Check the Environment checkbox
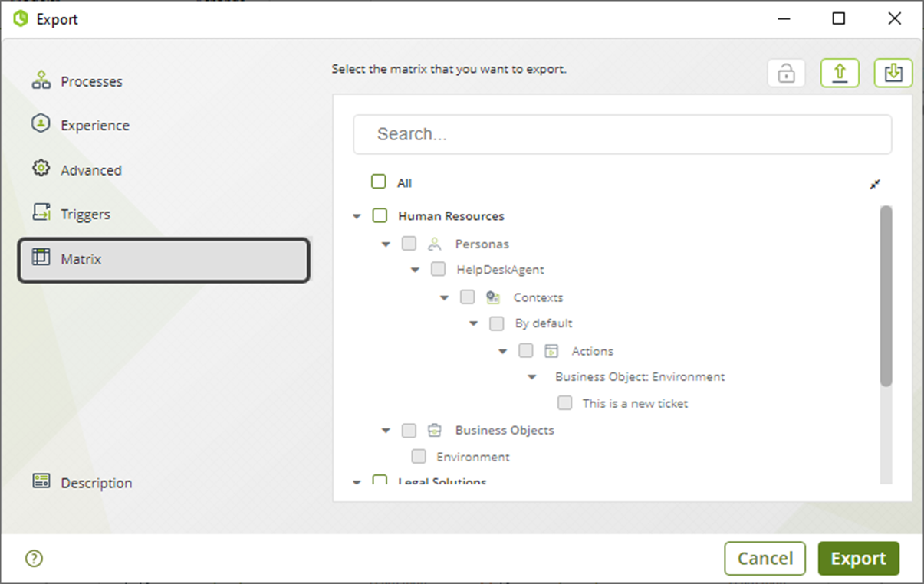Viewport: 924px width, 584px height. (419, 457)
